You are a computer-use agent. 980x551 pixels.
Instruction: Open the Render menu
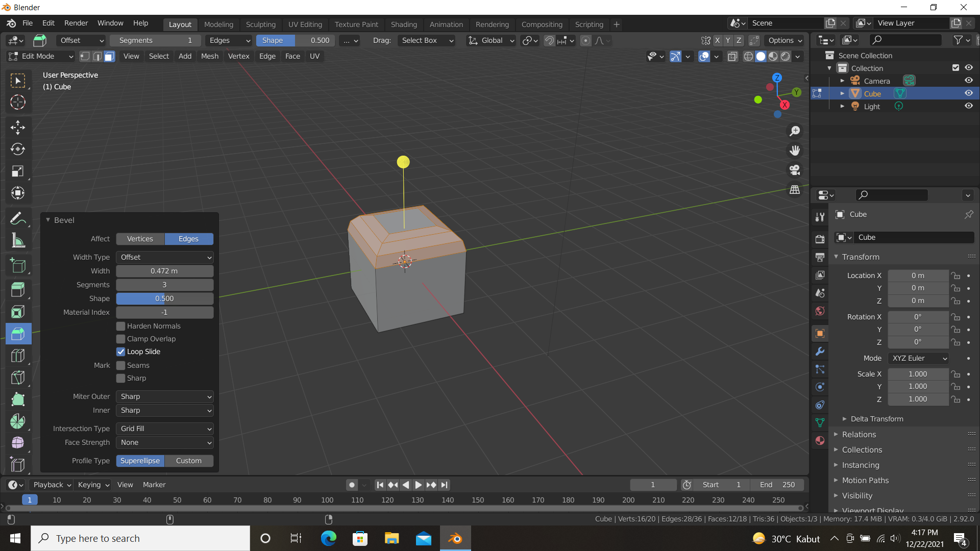tap(76, 23)
